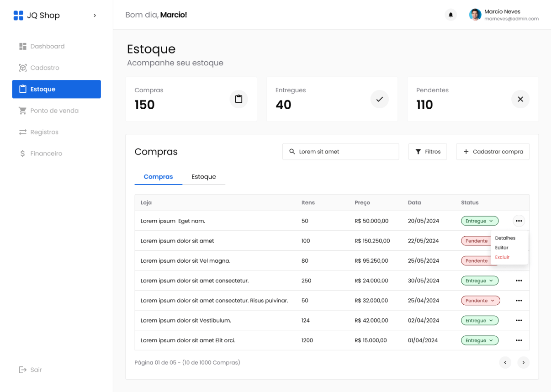Switch to the Estoque tab
Screen dimensions: 551x392
(x=203, y=177)
